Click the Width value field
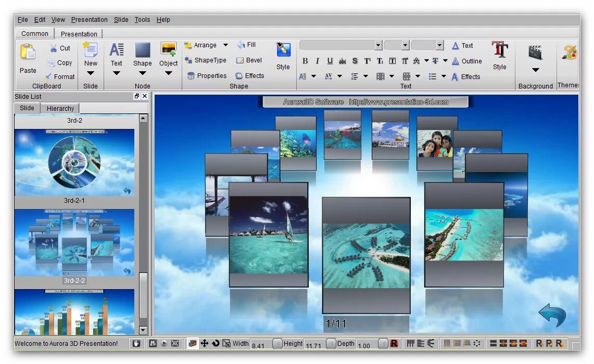The image size is (594, 364). click(261, 344)
